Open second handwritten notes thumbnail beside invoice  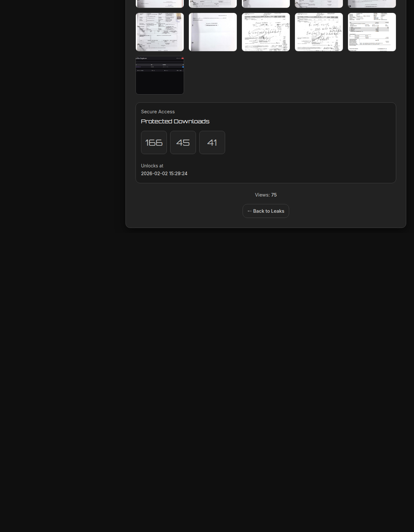tap(319, 32)
